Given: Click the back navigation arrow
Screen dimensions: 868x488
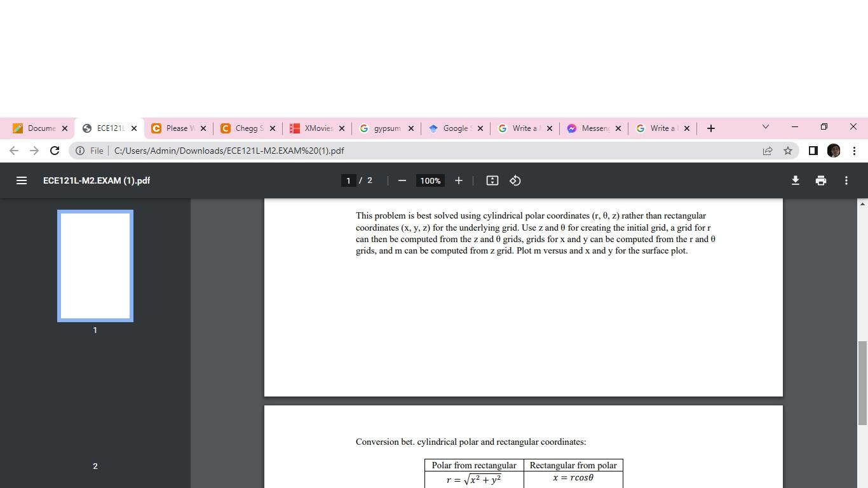Looking at the screenshot, I should [x=14, y=151].
